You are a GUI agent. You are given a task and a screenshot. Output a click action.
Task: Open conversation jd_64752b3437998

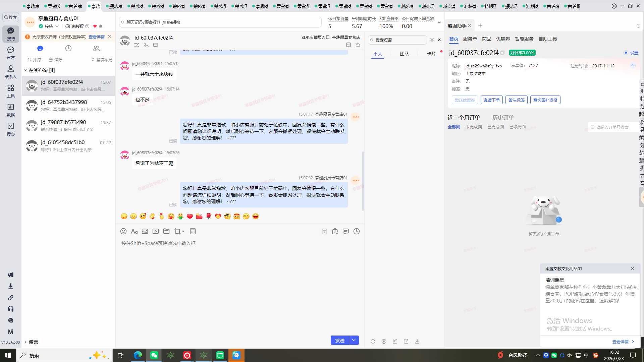click(68, 106)
